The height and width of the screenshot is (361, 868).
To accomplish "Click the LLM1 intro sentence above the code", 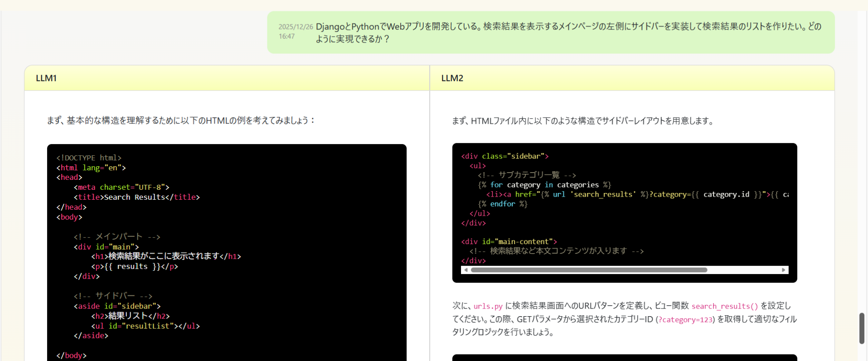I will pos(181,120).
